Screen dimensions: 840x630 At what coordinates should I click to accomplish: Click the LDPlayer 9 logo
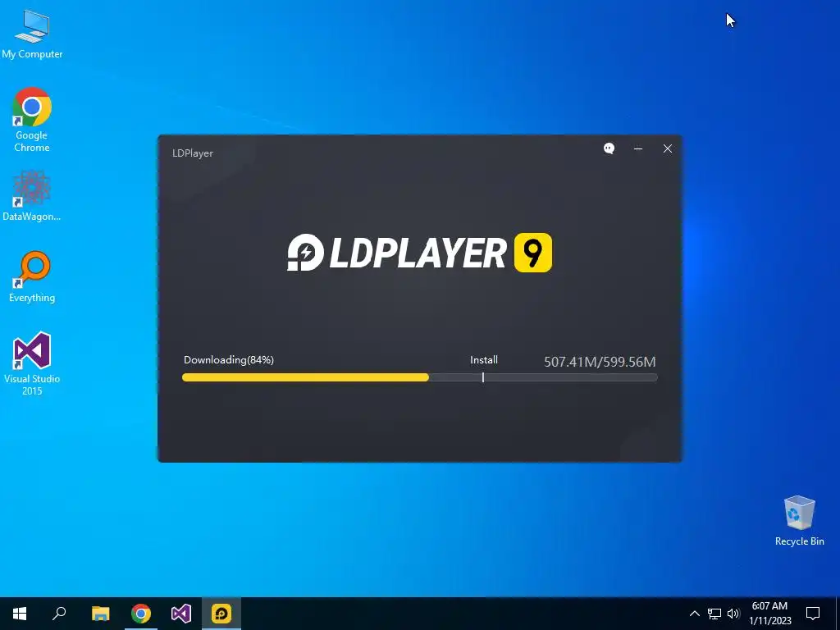(419, 253)
